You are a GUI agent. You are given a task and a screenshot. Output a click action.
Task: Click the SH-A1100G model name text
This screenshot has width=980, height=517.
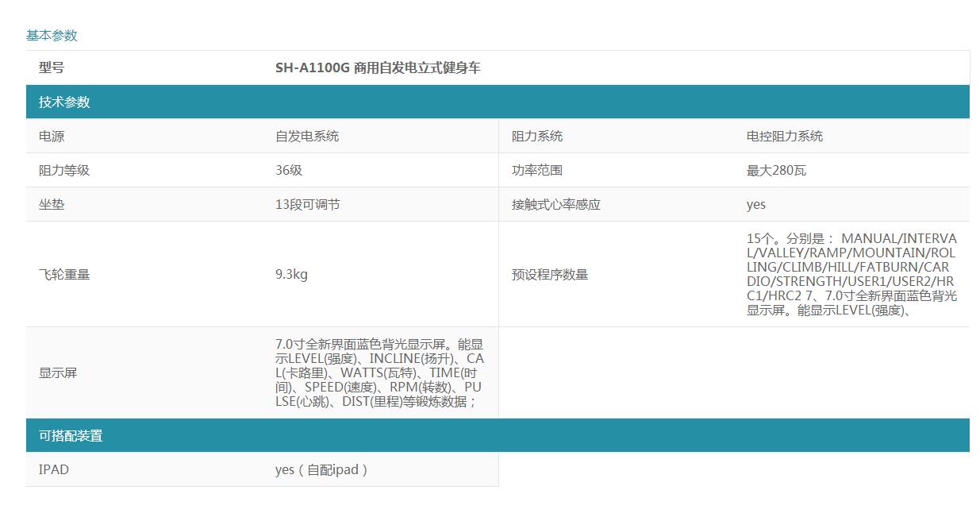click(x=377, y=68)
